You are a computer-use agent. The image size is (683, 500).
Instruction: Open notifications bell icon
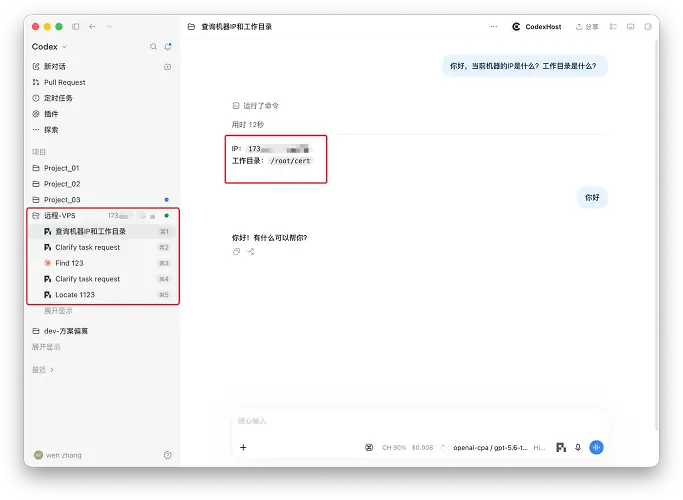click(168, 46)
